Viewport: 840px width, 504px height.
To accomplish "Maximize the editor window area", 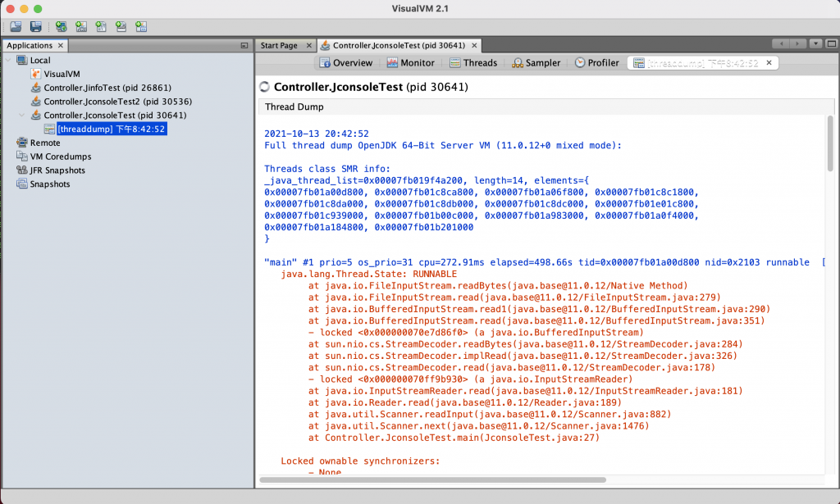I will click(832, 44).
